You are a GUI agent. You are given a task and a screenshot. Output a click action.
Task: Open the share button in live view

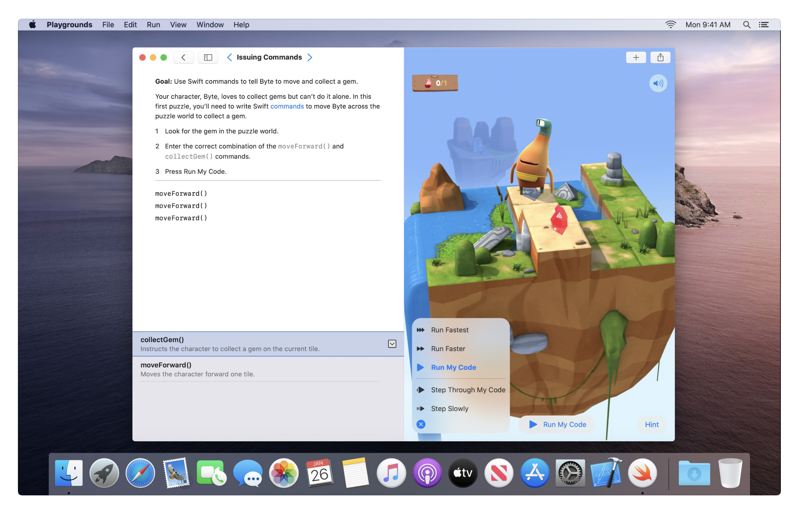coord(660,58)
